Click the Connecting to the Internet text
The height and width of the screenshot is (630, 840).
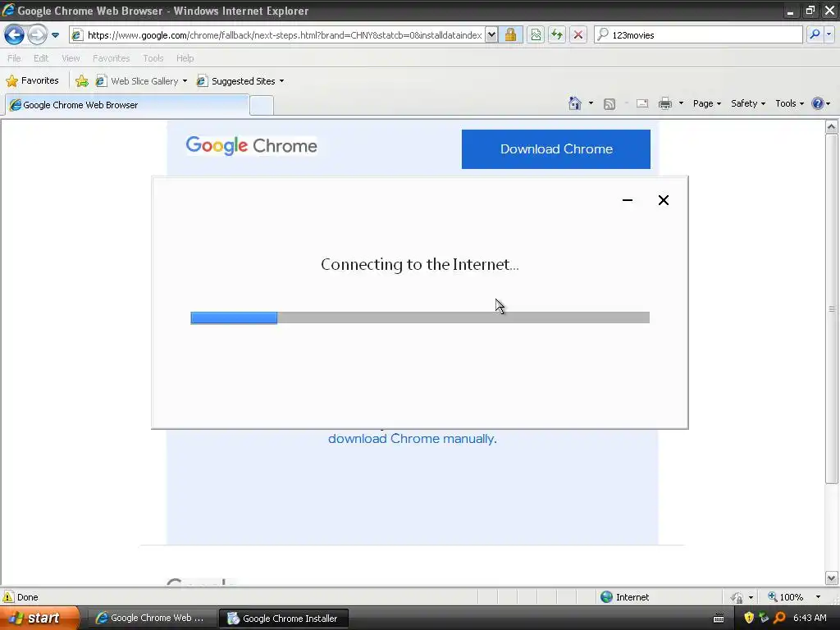click(x=419, y=265)
